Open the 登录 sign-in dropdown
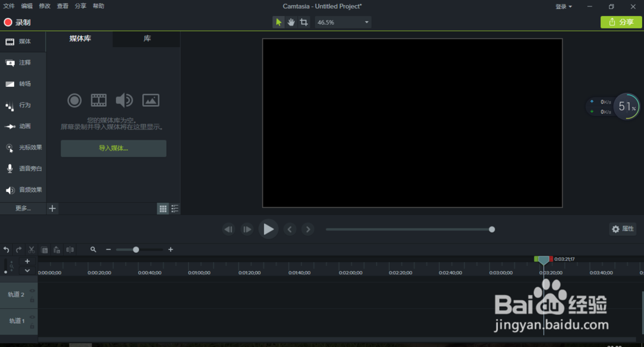This screenshot has height=347, width=644. click(563, 6)
